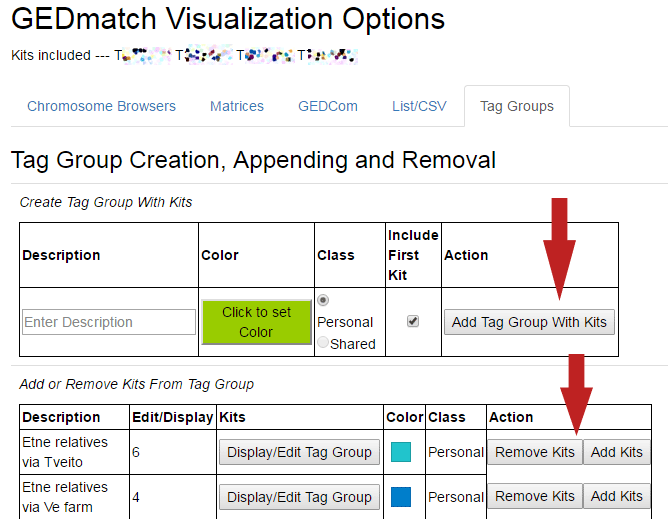
Task: Add Kits to Etne relatives via Ve farm
Action: (616, 496)
